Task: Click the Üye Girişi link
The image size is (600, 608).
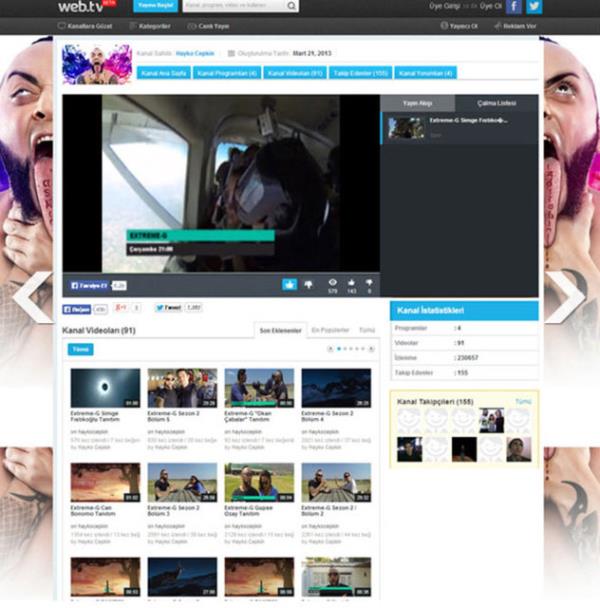Action: coord(444,6)
